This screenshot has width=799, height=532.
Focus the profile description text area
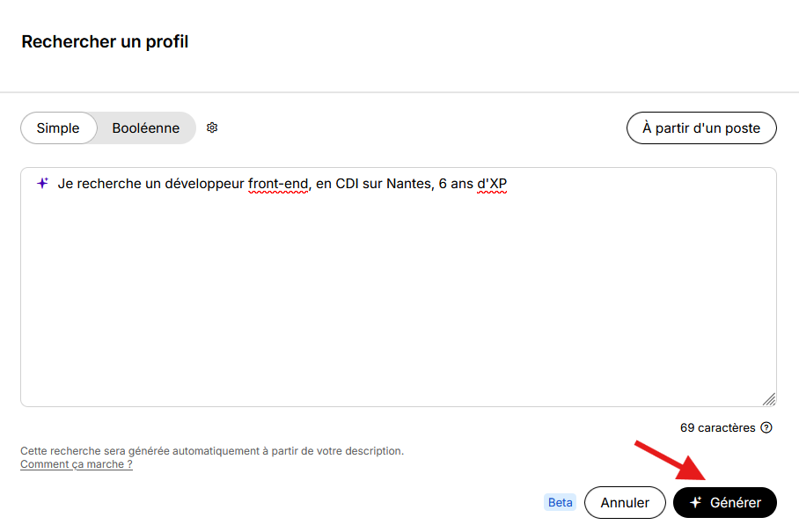[399, 288]
